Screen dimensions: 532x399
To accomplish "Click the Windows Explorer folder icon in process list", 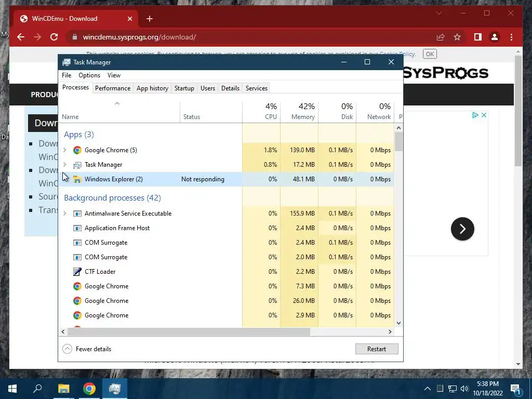I will coord(77,179).
